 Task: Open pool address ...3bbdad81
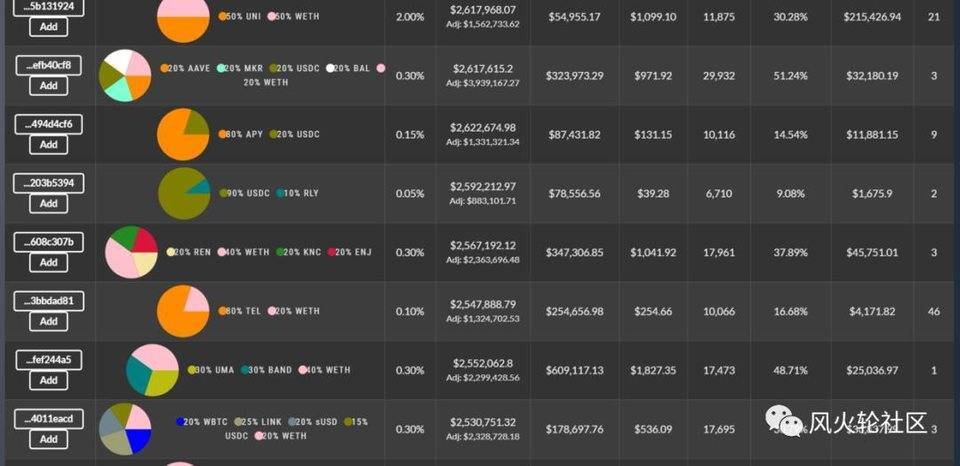[48, 301]
